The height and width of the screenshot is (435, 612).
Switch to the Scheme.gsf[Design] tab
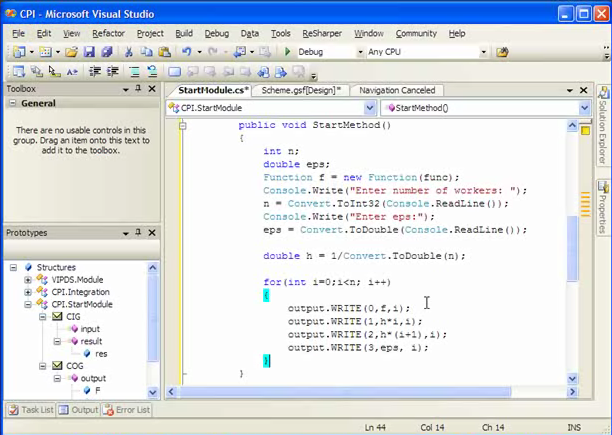coord(301,90)
